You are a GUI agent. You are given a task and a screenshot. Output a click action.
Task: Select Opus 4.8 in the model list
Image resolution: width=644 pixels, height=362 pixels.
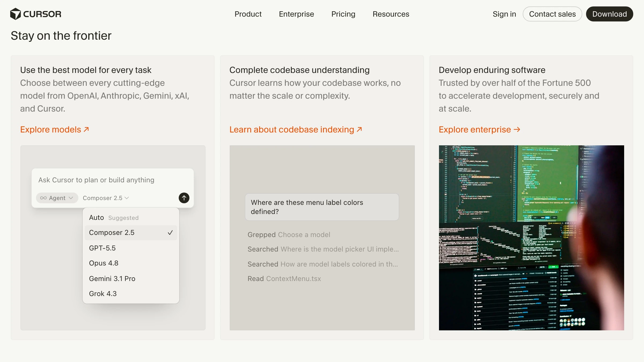[x=131, y=263]
